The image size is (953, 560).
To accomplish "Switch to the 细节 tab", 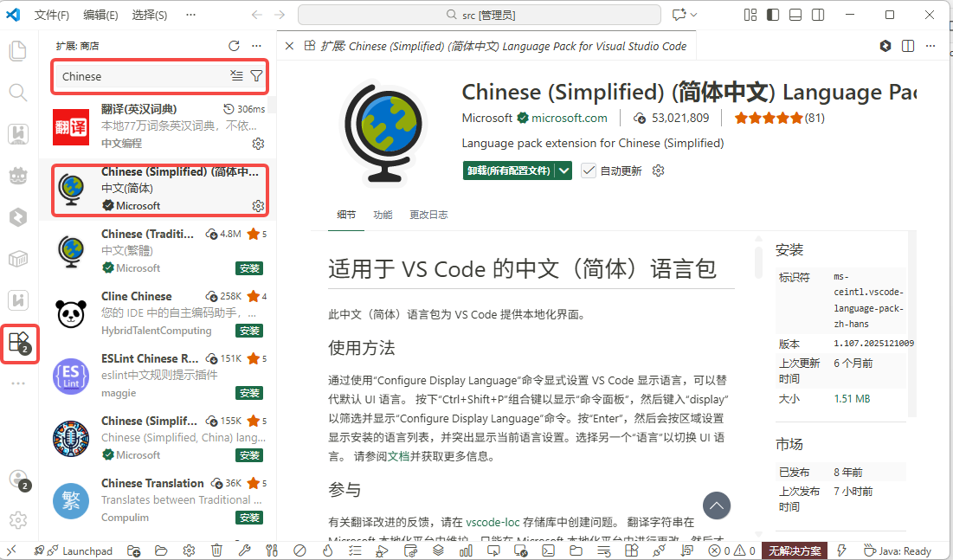I will (x=346, y=215).
